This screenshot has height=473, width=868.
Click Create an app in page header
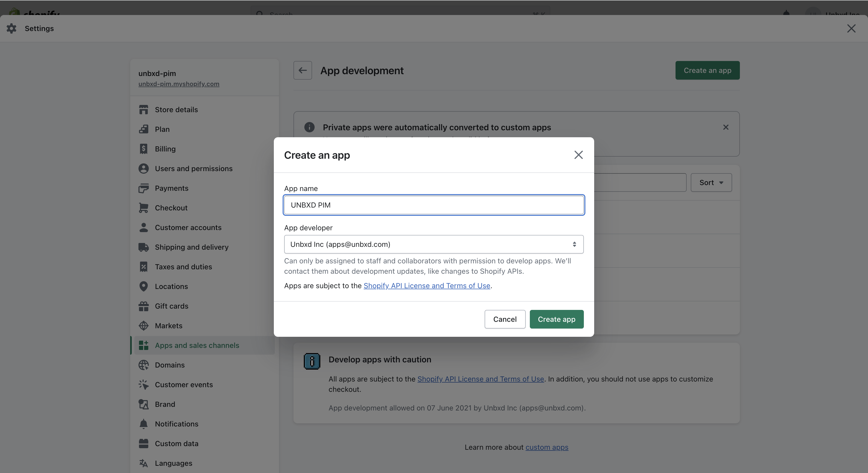pyautogui.click(x=707, y=70)
